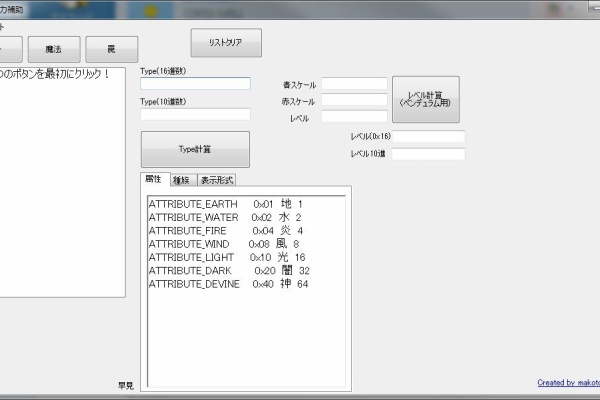
Task: Click the レベル input field
Action: [x=354, y=117]
